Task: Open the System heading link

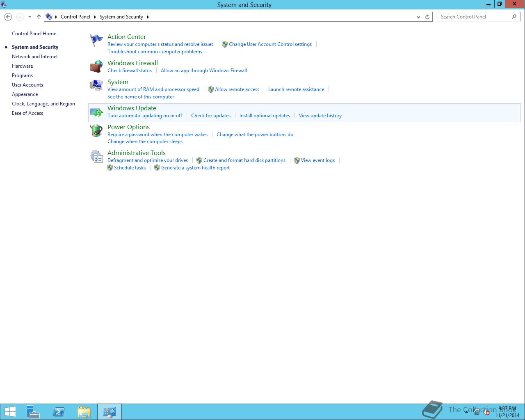Action: [118, 82]
